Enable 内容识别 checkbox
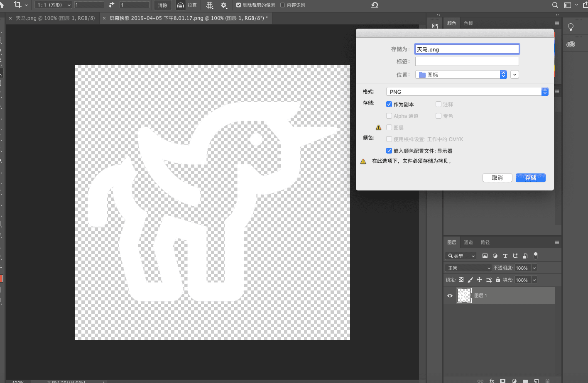Screen dimensions: 588x383 tap(283, 5)
